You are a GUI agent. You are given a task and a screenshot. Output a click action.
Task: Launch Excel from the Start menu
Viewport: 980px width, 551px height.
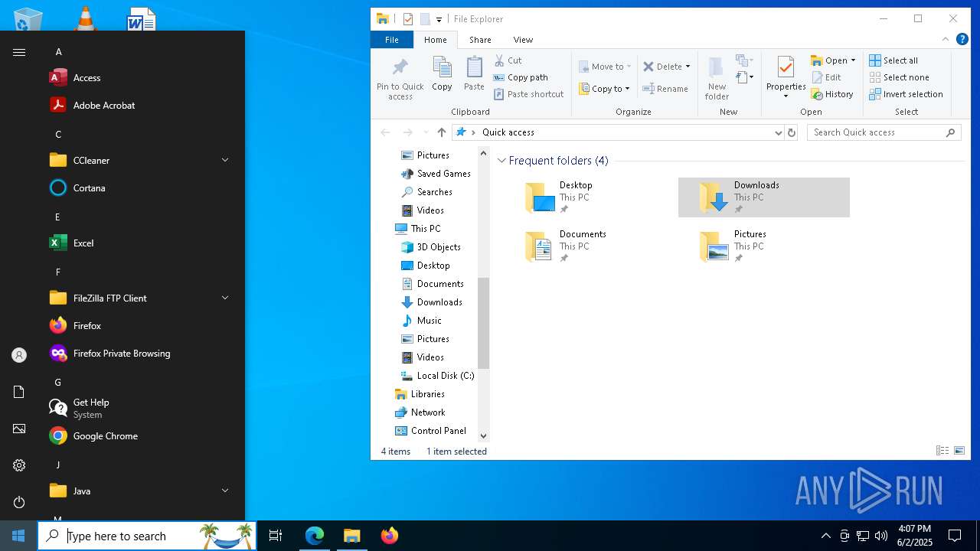point(142,243)
